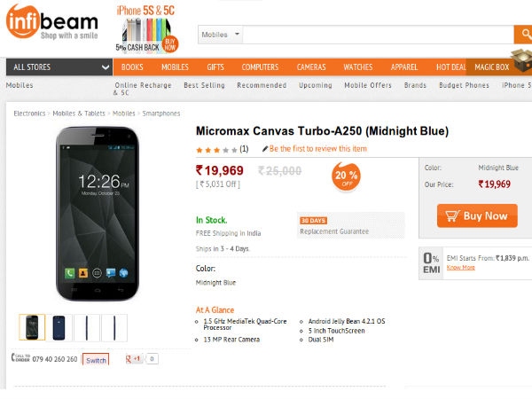
Task: Click the star rating icons
Action: pos(216,150)
